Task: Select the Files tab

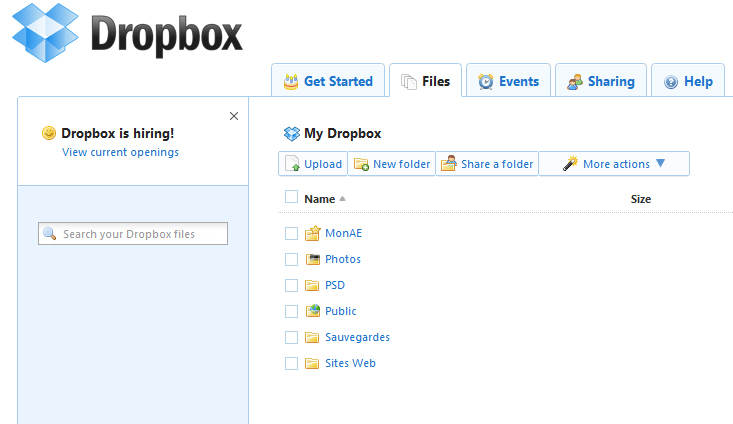Action: pos(425,80)
